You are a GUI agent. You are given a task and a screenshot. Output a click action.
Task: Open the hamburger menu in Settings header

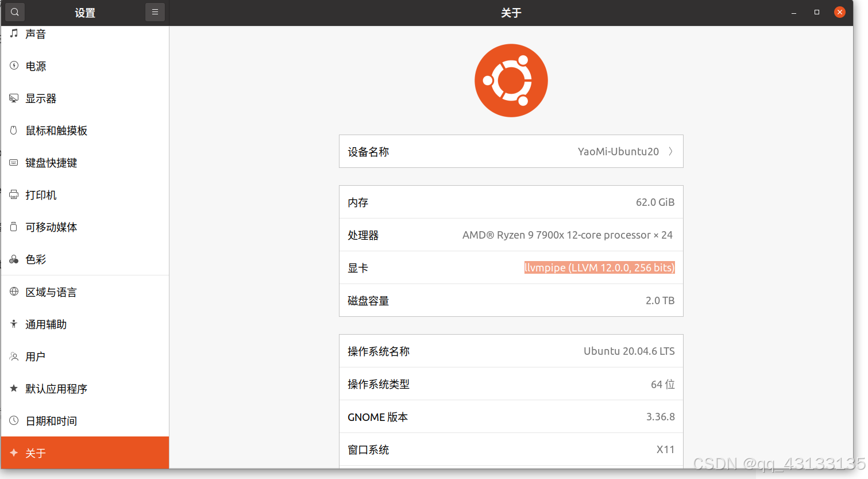[155, 12]
